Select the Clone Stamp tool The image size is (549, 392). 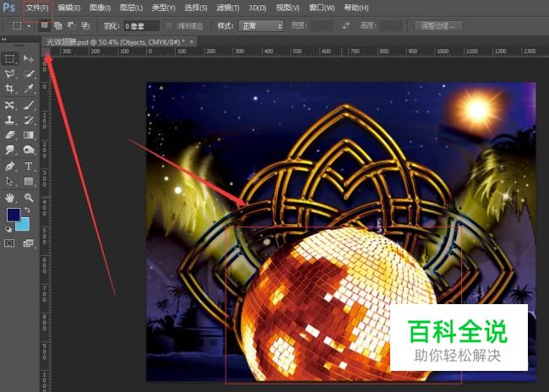click(10, 120)
